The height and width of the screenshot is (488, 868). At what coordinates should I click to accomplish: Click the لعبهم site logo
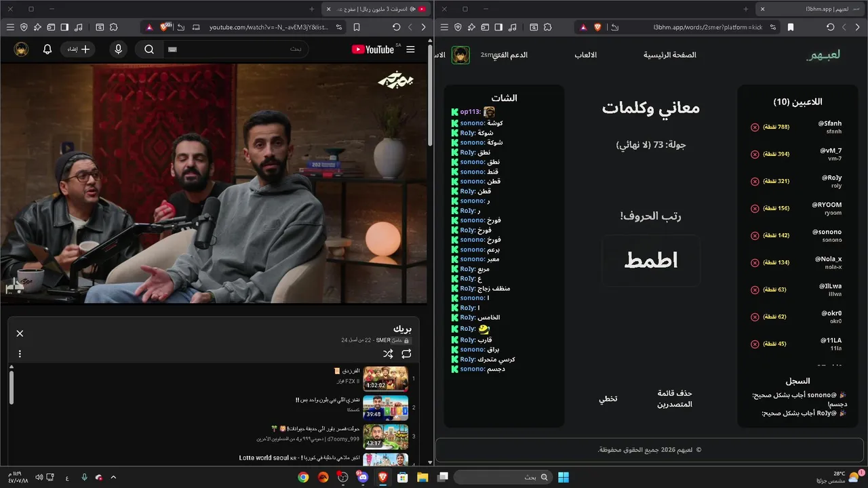point(824,55)
